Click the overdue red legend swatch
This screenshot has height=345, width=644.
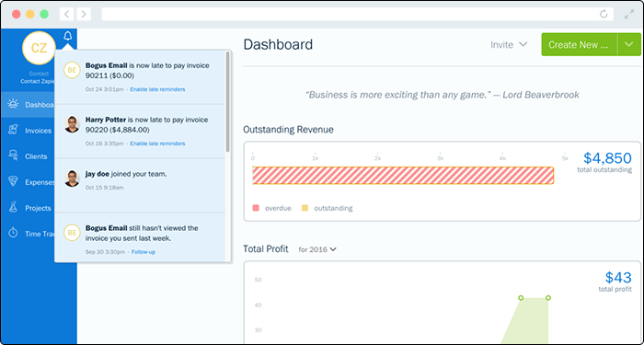256,208
